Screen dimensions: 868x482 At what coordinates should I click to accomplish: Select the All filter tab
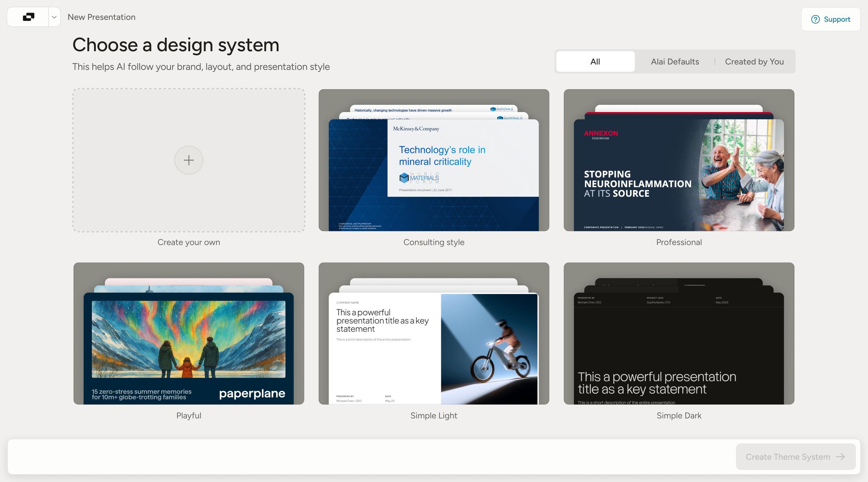click(595, 62)
